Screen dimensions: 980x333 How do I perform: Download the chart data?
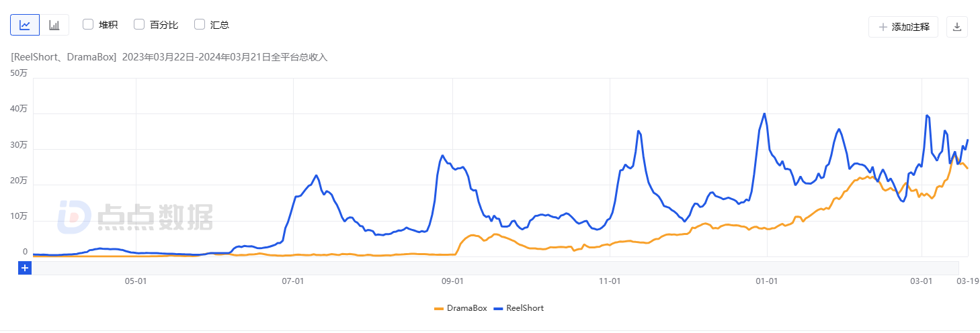[x=957, y=27]
